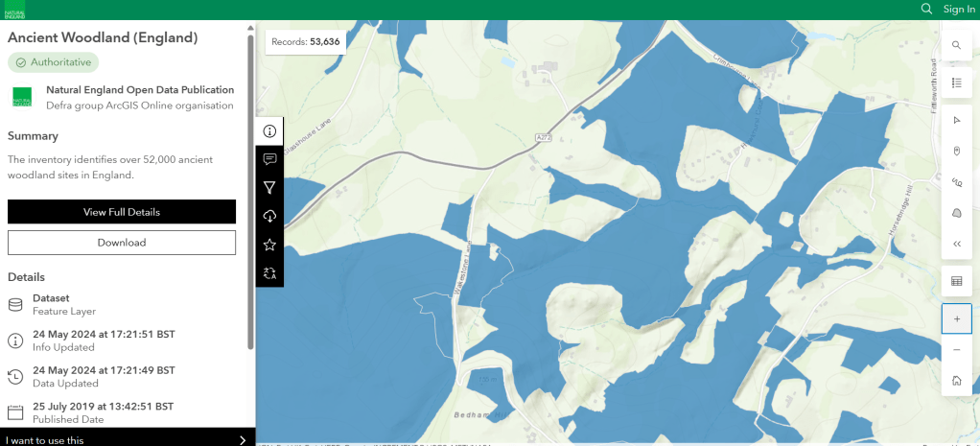The width and height of the screenshot is (980, 446).
Task: Select the pointer selection tool on map
Action: pyautogui.click(x=956, y=120)
